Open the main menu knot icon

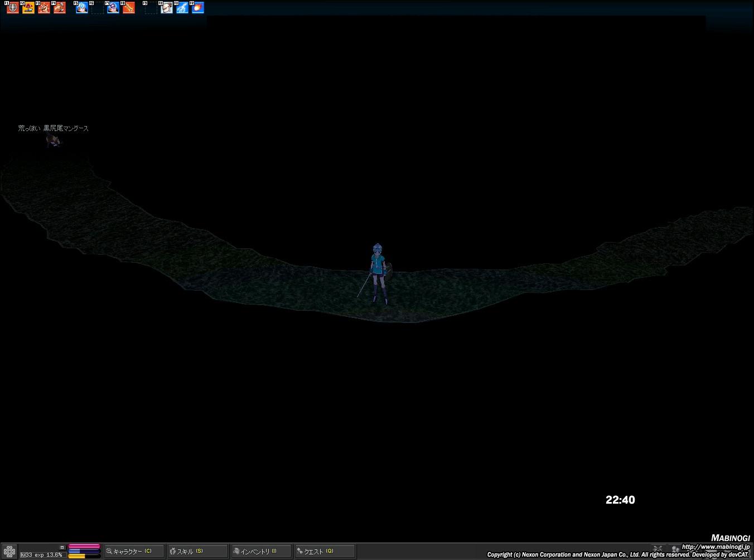9,552
